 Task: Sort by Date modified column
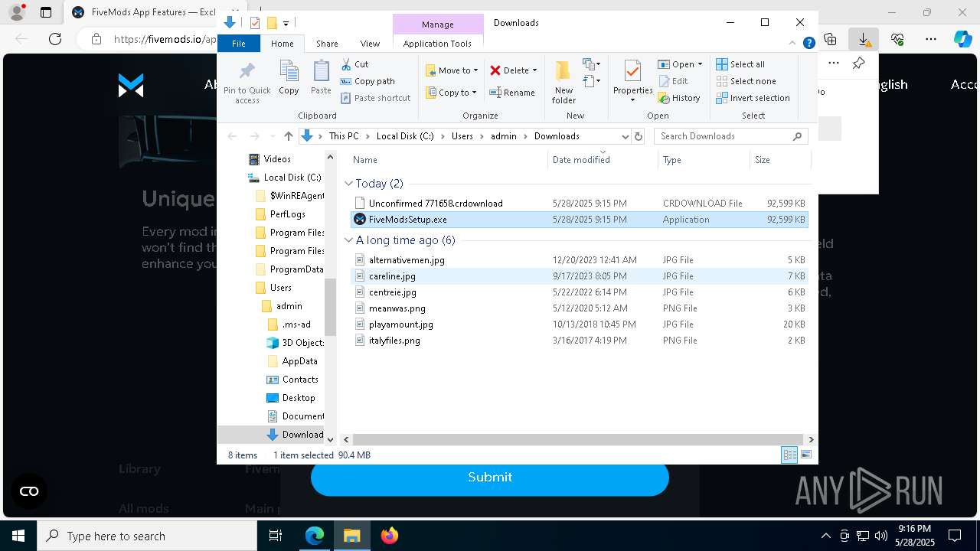click(x=603, y=160)
